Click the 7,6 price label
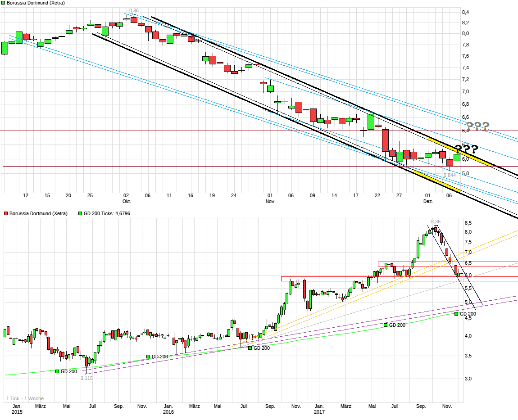This screenshot has height=420, width=518. (465, 56)
